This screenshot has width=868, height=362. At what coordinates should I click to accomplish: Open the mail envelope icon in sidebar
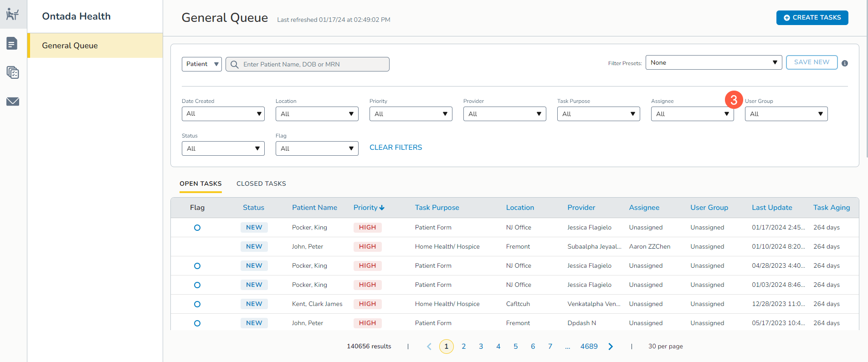pyautogui.click(x=13, y=102)
